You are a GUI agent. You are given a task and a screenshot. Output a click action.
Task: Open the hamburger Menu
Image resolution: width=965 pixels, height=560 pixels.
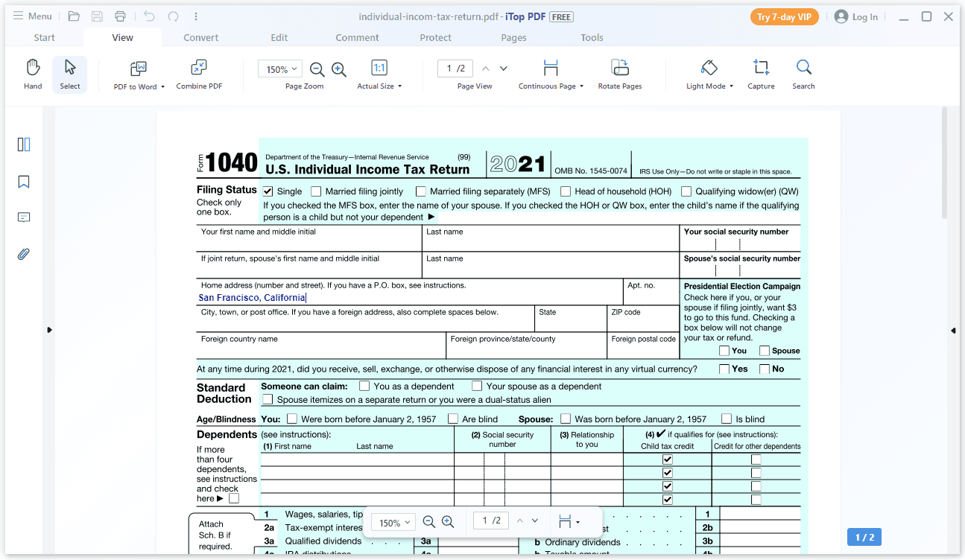point(32,16)
